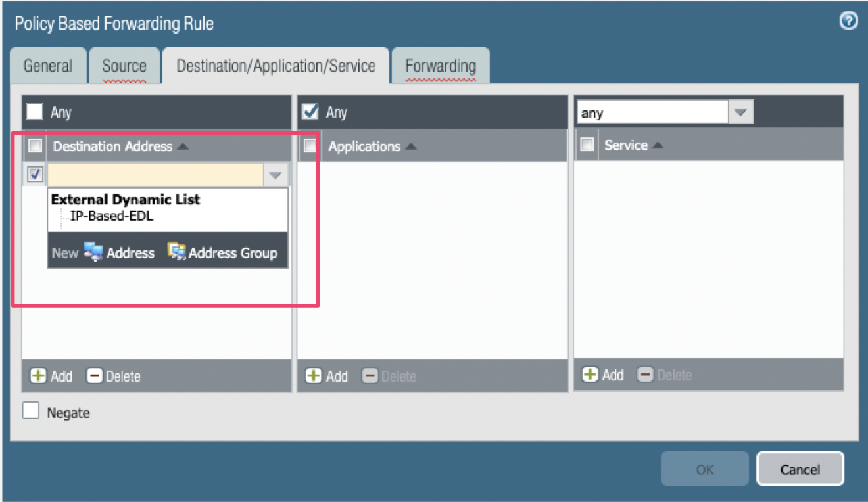Enable the Negate checkbox
This screenshot has height=502, width=868.
click(31, 411)
